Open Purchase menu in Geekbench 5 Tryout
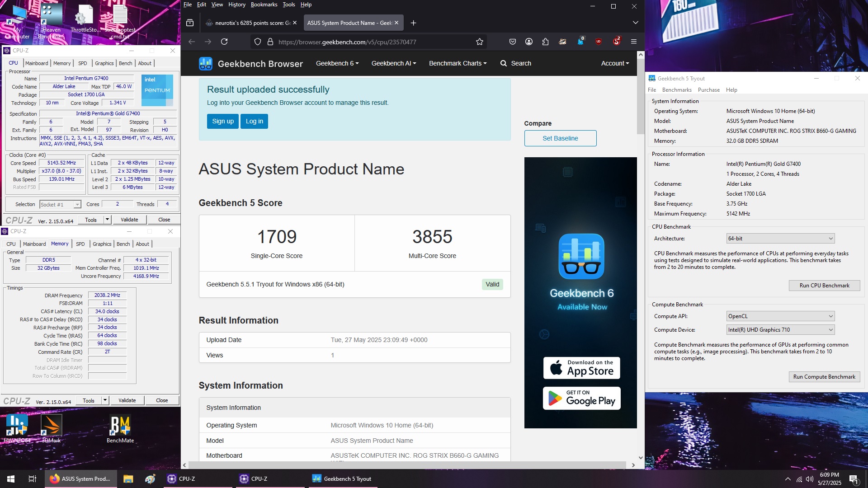The height and width of the screenshot is (488, 868). [x=709, y=90]
